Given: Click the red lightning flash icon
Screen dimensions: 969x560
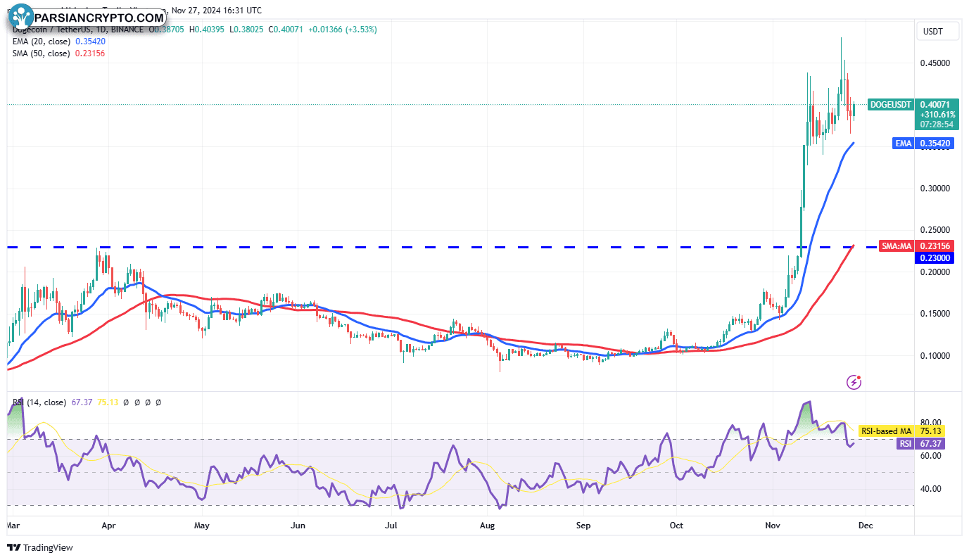Looking at the screenshot, I should (x=854, y=382).
